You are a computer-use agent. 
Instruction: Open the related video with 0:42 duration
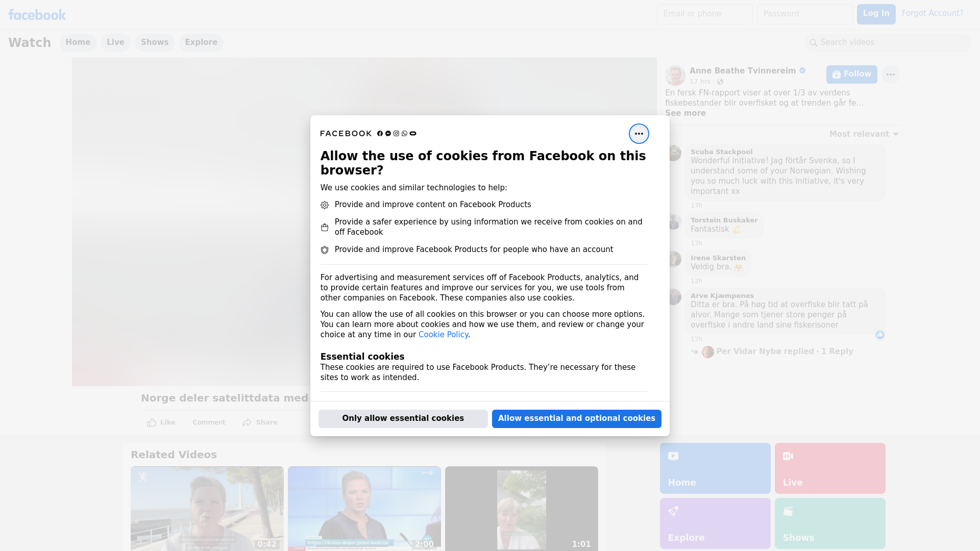point(207,509)
